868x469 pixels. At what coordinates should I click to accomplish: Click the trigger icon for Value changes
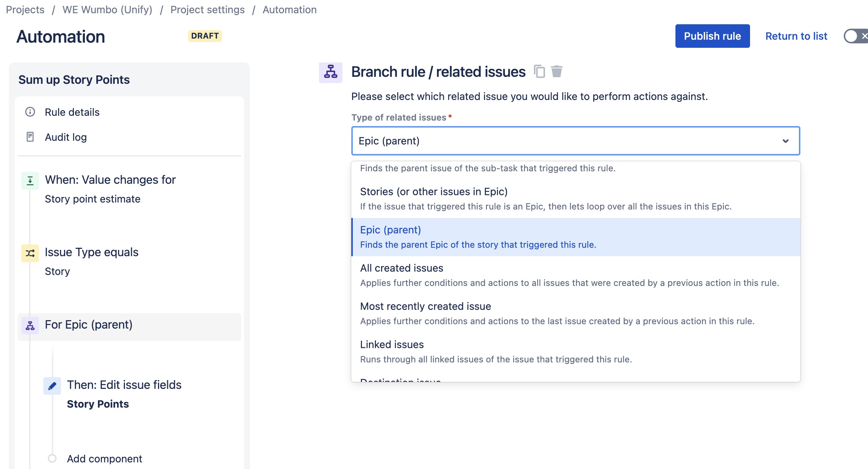pyautogui.click(x=30, y=180)
